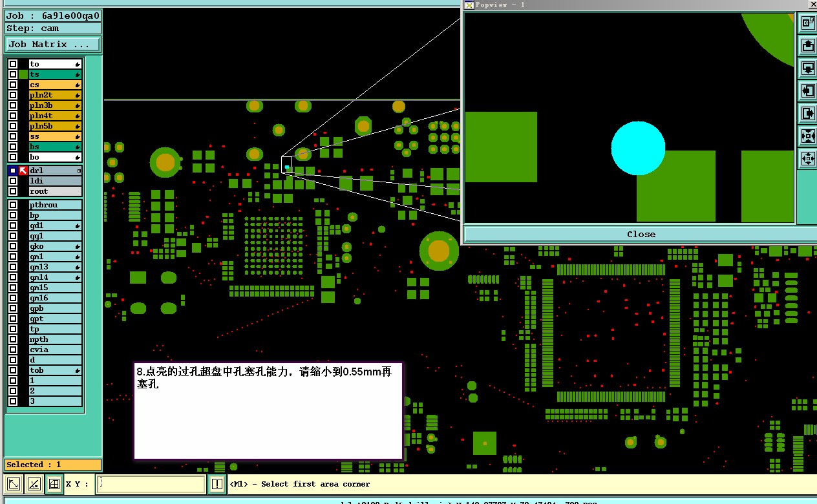The image size is (817, 504).
Task: Click the Popview right-arrow panel icon
Action: point(808,114)
